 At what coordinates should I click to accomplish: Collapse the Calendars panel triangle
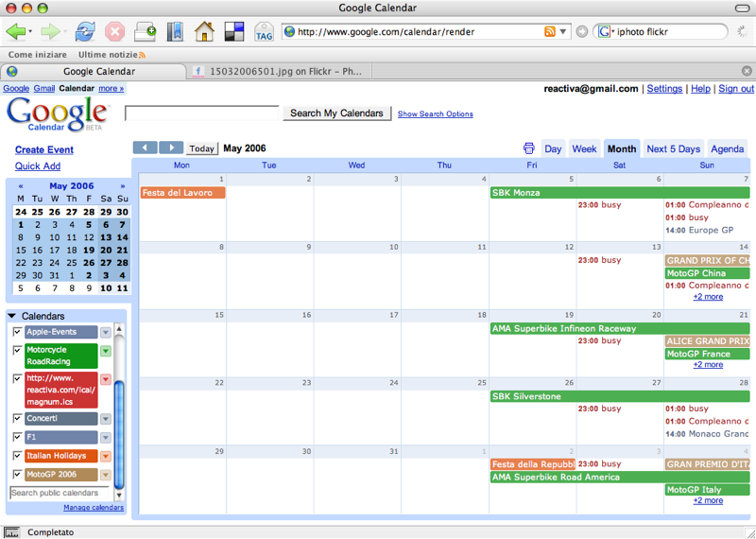point(12,316)
